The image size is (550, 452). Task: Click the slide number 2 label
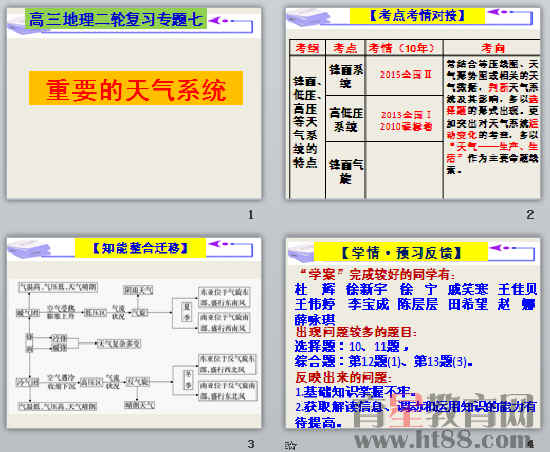click(530, 215)
